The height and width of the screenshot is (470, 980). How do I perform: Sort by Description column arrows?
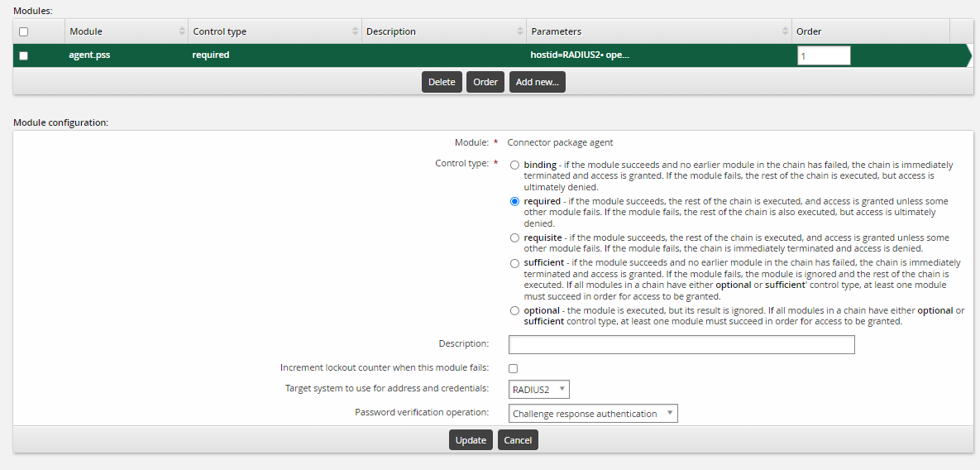519,31
